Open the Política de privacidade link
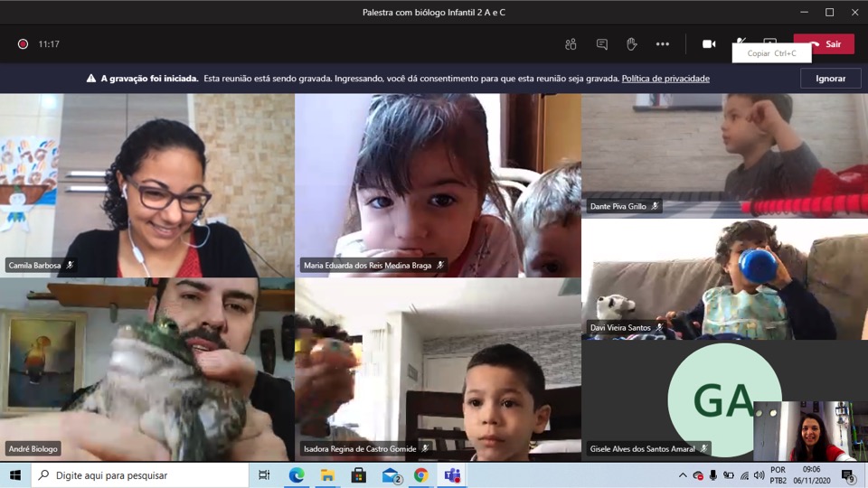Image resolution: width=868 pixels, height=488 pixels. tap(665, 79)
